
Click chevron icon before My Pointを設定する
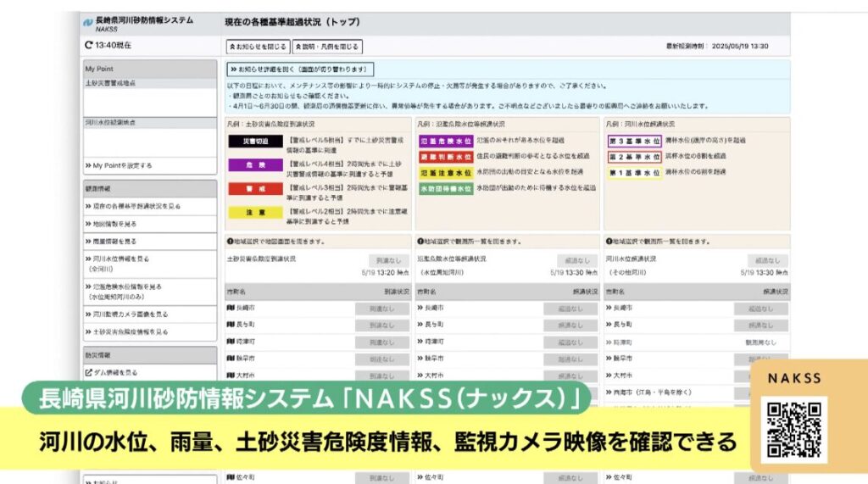(88, 165)
